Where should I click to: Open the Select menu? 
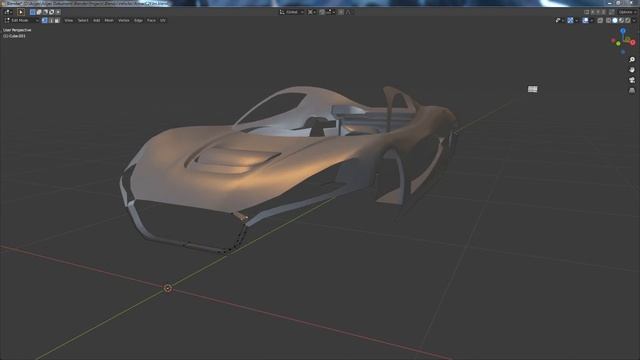[x=83, y=20]
